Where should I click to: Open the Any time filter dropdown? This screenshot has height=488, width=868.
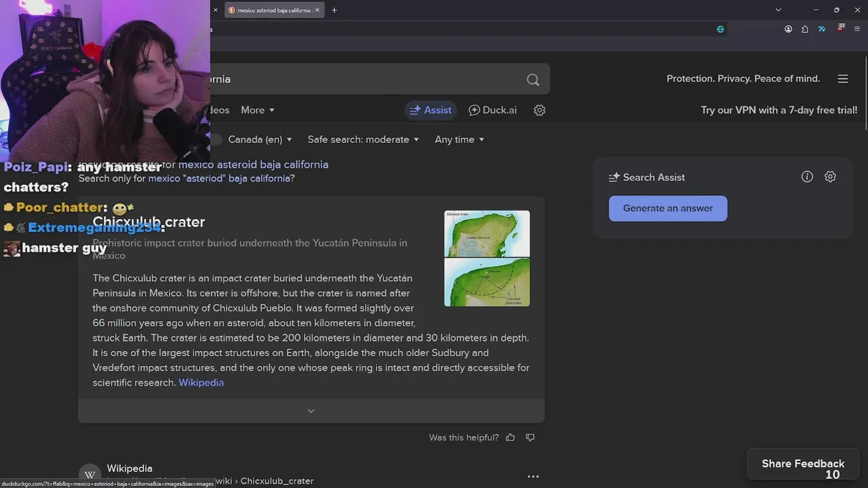click(460, 139)
